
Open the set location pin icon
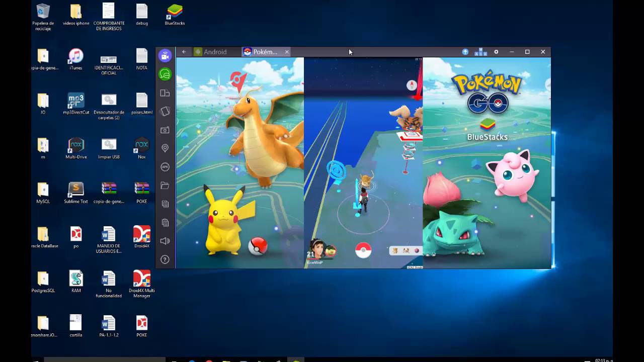pos(165,148)
